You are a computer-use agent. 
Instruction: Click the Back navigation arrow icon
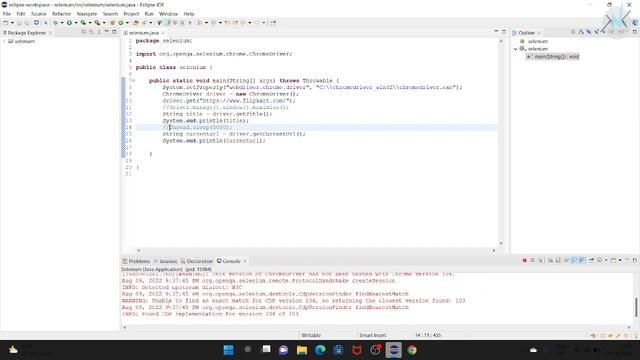pyautogui.click(x=243, y=23)
